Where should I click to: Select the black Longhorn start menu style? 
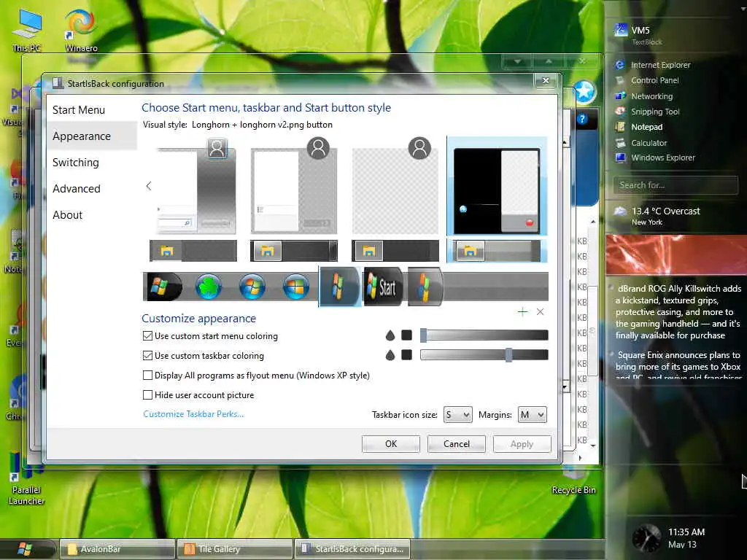coord(497,186)
